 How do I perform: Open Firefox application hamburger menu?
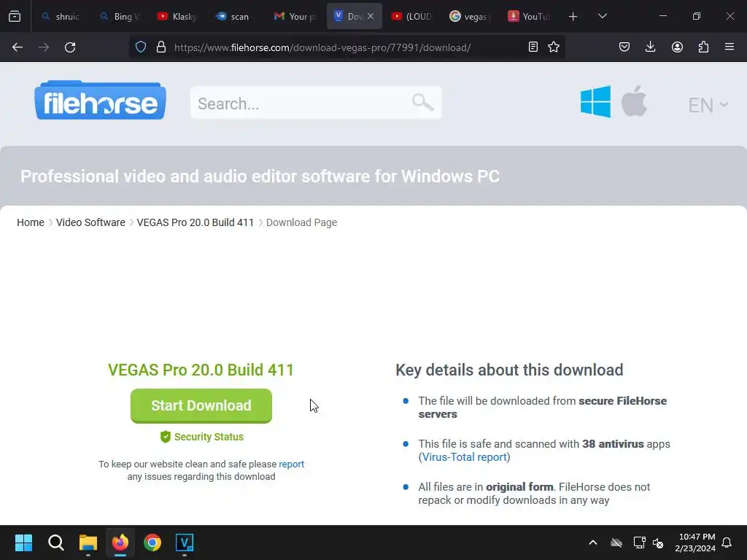729,47
